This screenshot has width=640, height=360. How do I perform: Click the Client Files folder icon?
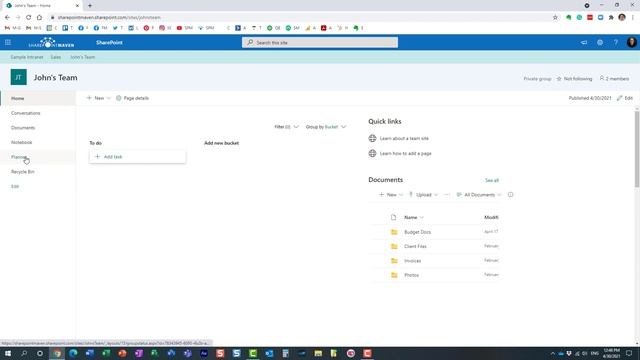[394, 246]
